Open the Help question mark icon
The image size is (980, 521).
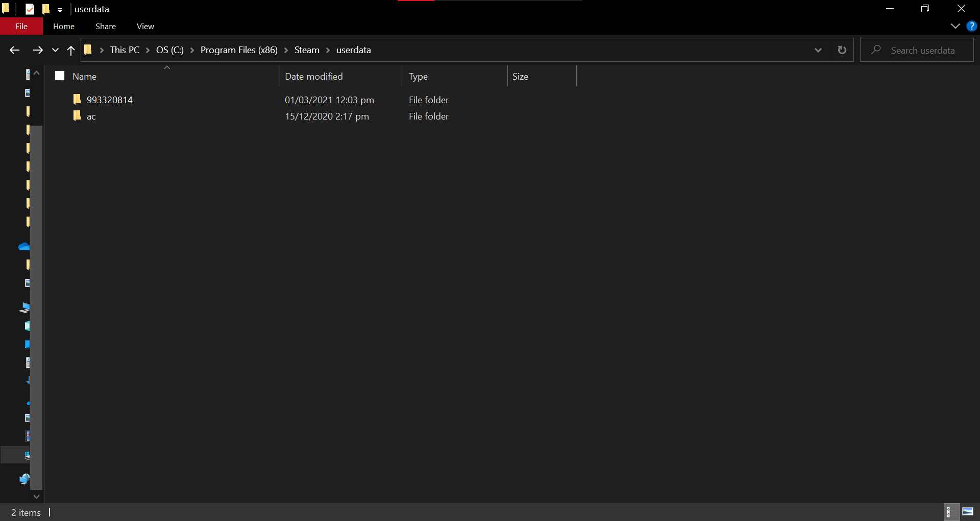tap(971, 26)
